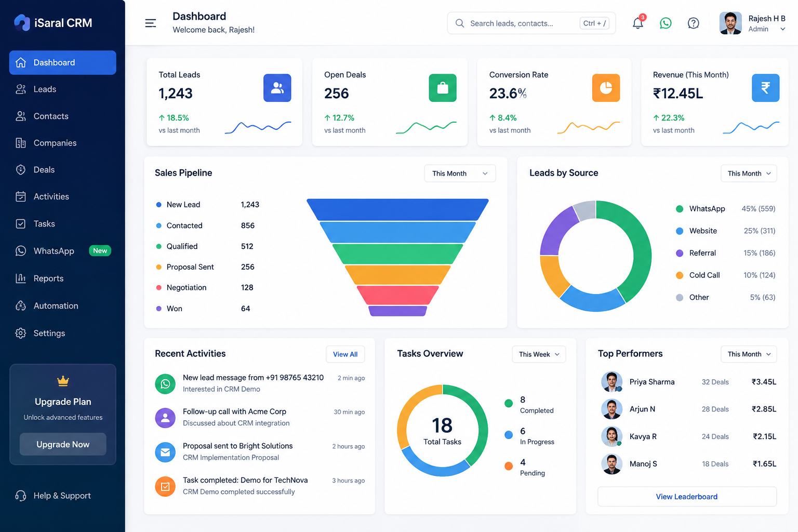
Task: Open the Reports sidebar link
Action: click(x=62, y=278)
